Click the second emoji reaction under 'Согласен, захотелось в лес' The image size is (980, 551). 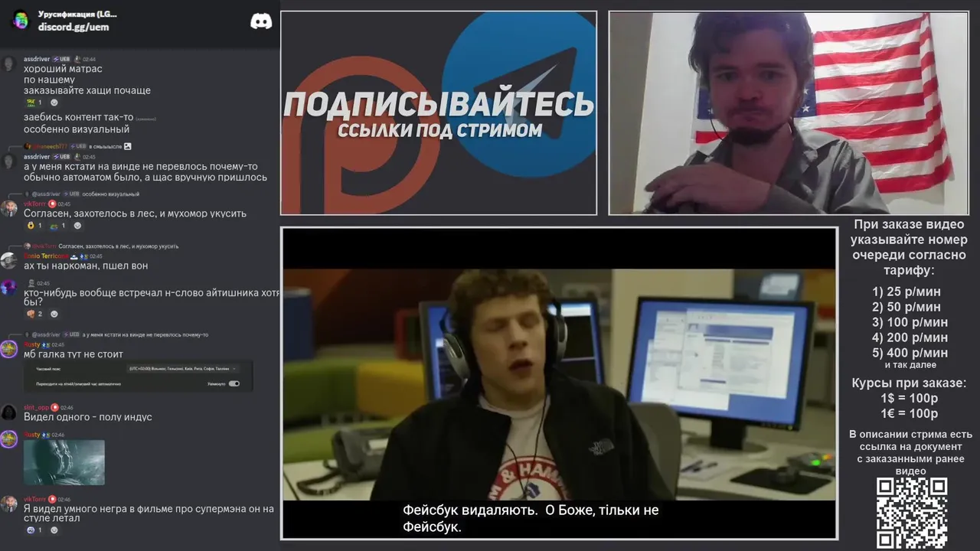click(58, 226)
